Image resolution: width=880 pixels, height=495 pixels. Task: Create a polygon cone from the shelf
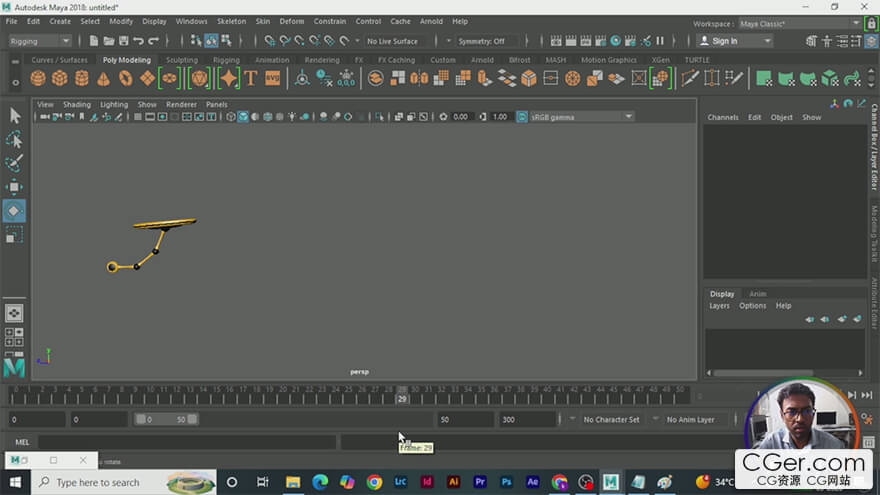click(103, 78)
